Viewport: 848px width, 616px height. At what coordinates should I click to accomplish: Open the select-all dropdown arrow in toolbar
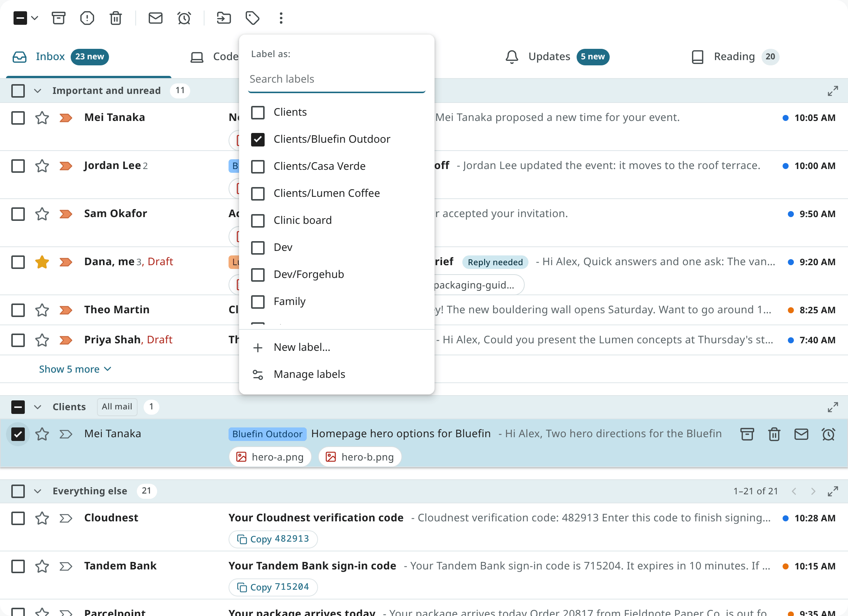(x=35, y=18)
